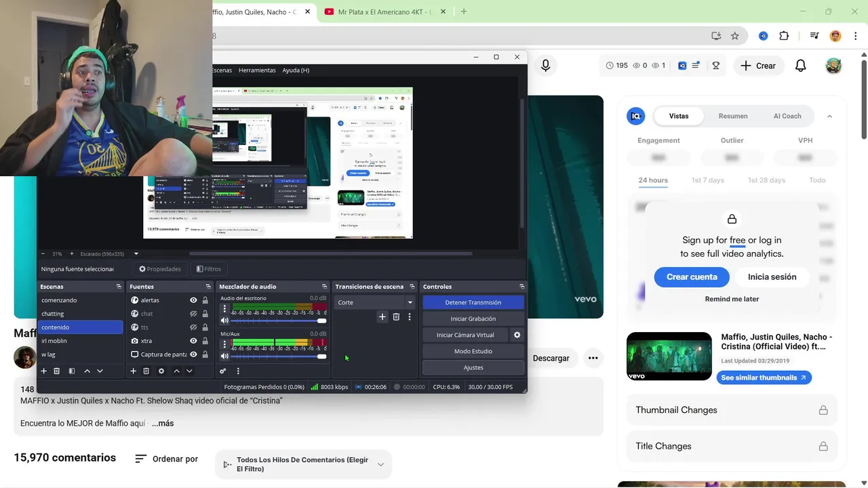Screen dimensions: 868x488
Task: Open the IQ extension icon in Chrome toolbar
Action: pos(763,36)
